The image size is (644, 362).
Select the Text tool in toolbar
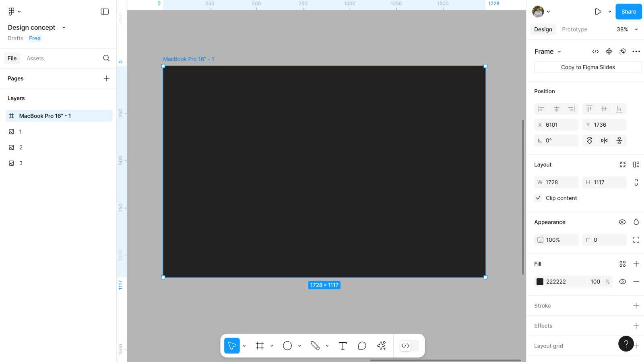tap(343, 346)
